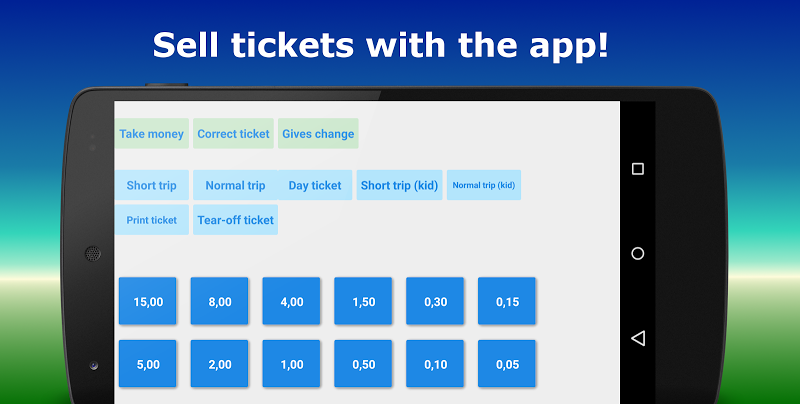Click the 0,05 coin button

pos(507,364)
